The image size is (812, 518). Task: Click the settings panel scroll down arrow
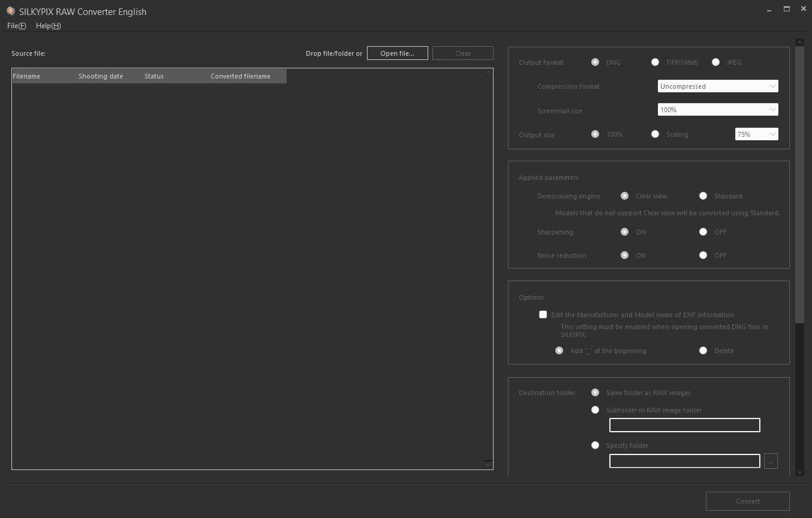[799, 472]
